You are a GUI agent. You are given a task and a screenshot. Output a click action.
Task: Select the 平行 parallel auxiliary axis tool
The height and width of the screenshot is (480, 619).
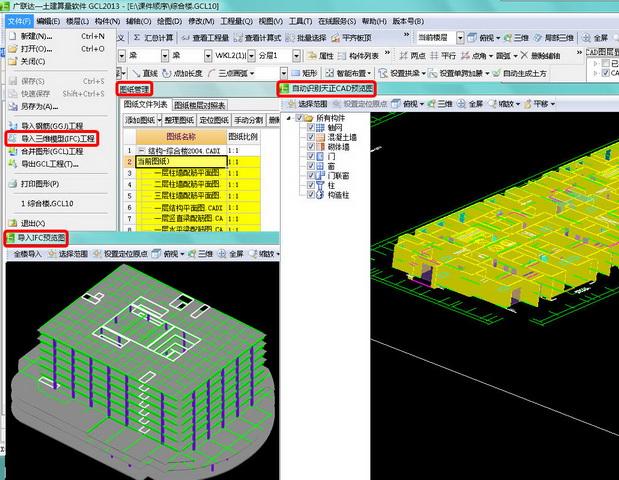click(443, 56)
